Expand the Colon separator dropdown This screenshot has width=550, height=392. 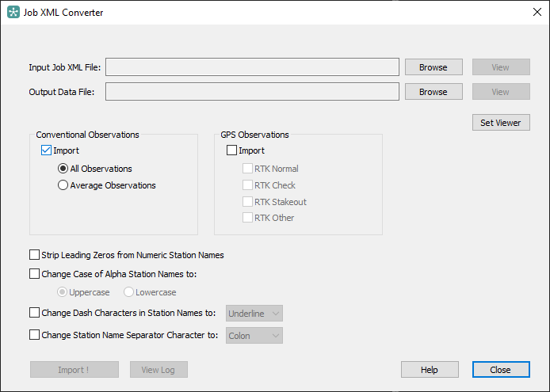(x=254, y=336)
